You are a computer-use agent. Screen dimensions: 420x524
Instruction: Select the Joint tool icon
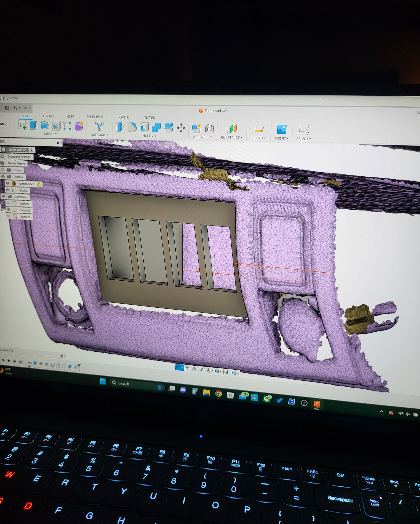209,129
